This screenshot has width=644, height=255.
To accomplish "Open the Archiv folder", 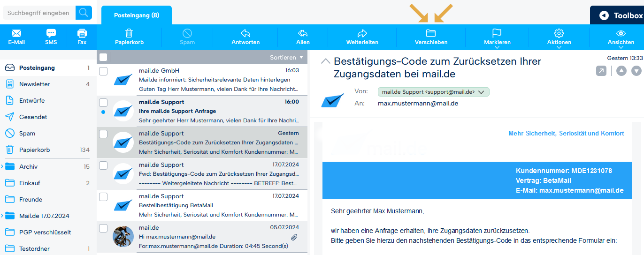I will point(48,167).
